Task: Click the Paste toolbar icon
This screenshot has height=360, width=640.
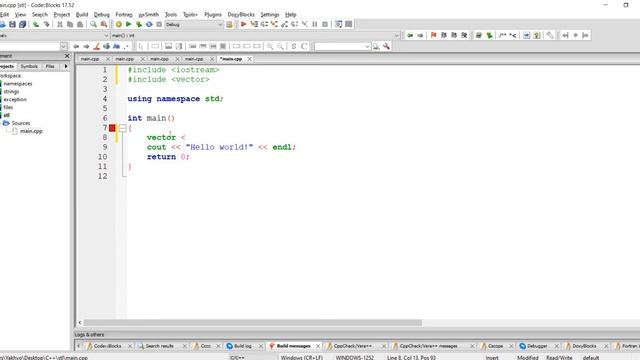Action: coord(80,24)
